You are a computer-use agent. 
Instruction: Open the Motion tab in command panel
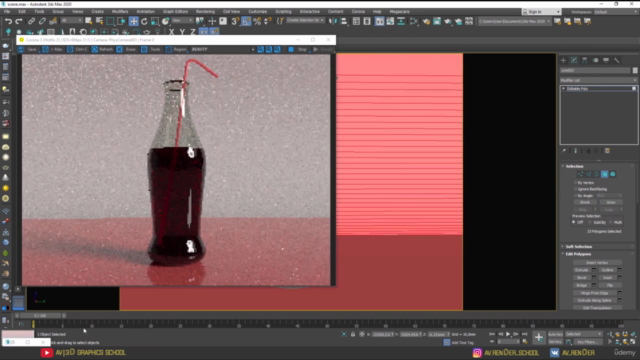tap(596, 60)
